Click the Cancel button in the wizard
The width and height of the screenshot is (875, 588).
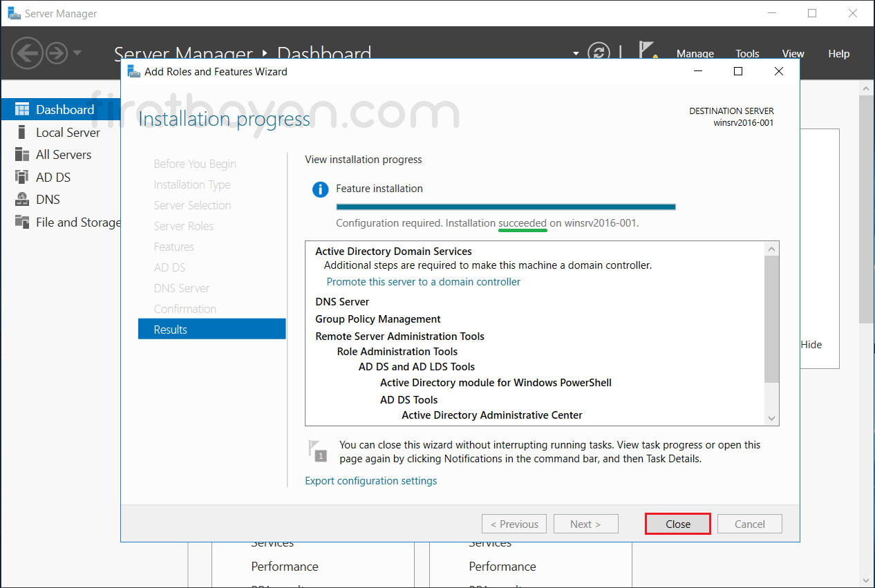pyautogui.click(x=750, y=524)
